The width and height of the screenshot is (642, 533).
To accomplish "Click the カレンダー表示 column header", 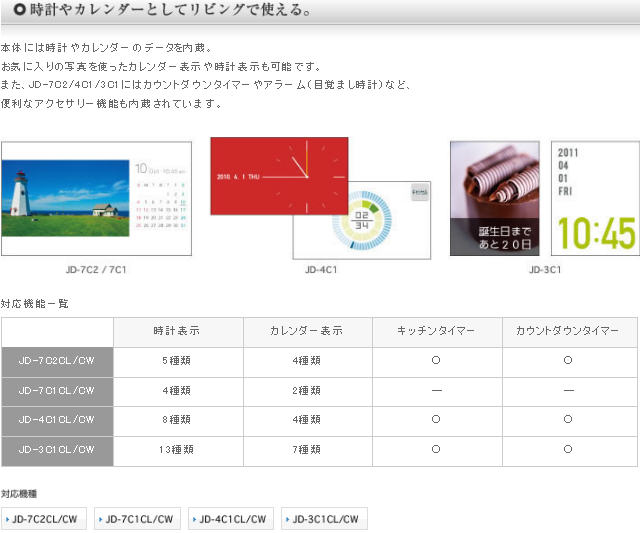I will coord(307,332).
